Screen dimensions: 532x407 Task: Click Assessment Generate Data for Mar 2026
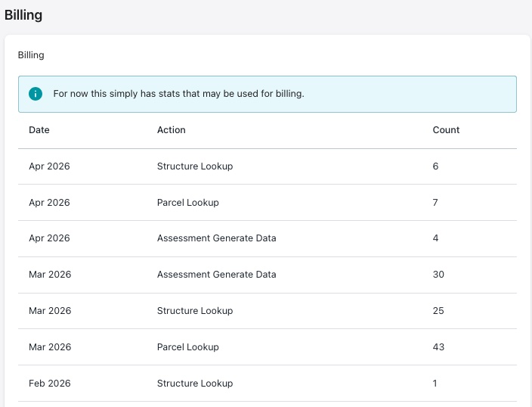[216, 275]
